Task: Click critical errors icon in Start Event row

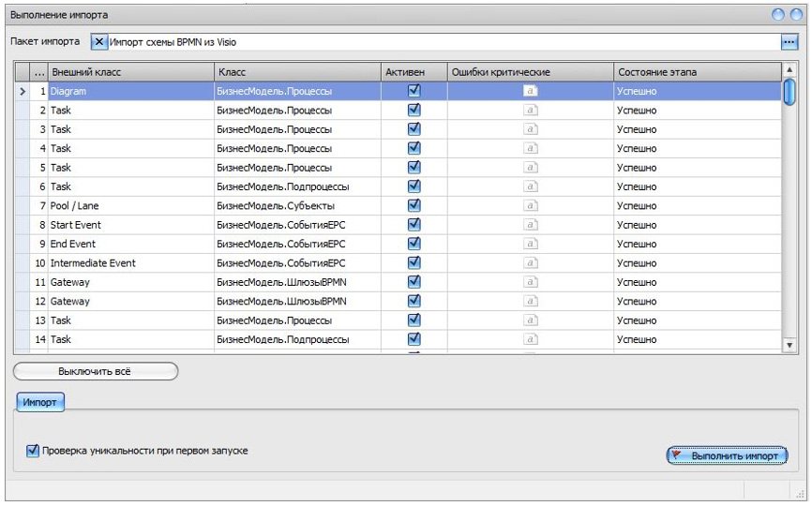Action: [x=531, y=225]
